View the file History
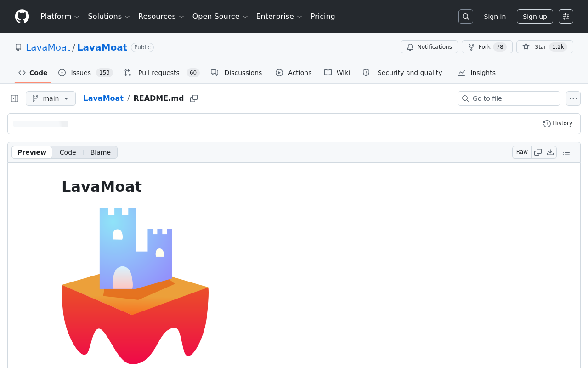588x368 pixels. click(x=558, y=123)
